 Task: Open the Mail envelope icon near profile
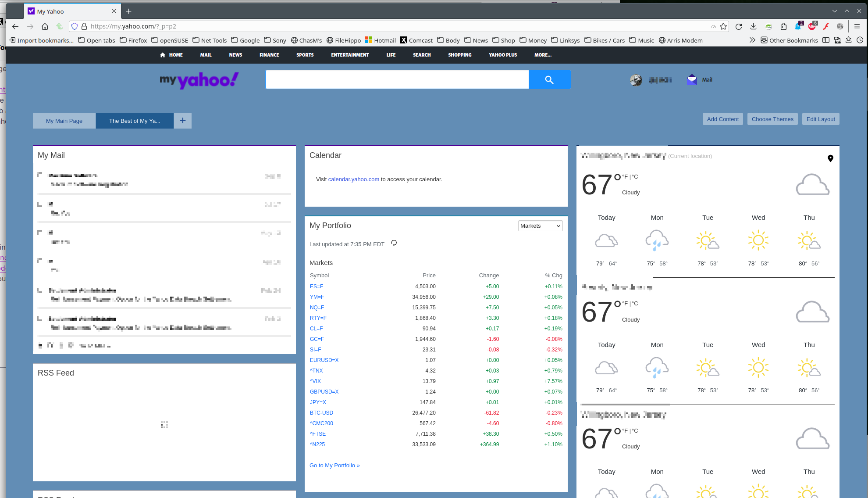click(692, 80)
